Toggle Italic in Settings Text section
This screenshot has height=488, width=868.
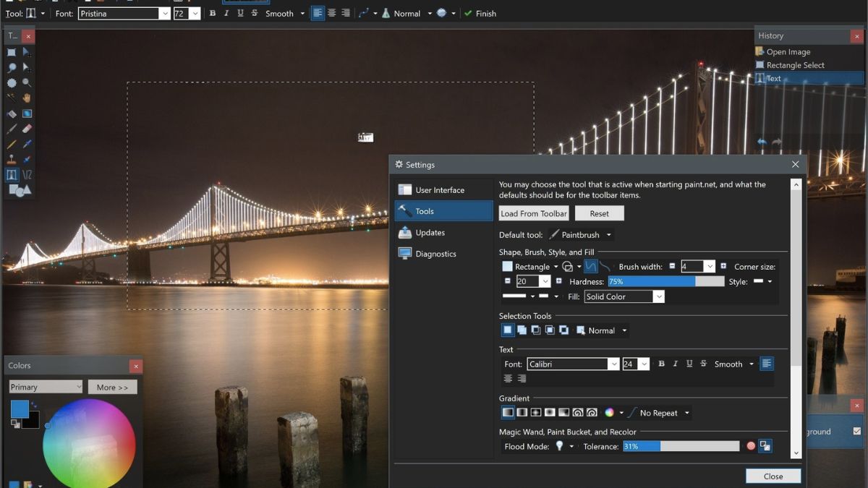pyautogui.click(x=675, y=364)
